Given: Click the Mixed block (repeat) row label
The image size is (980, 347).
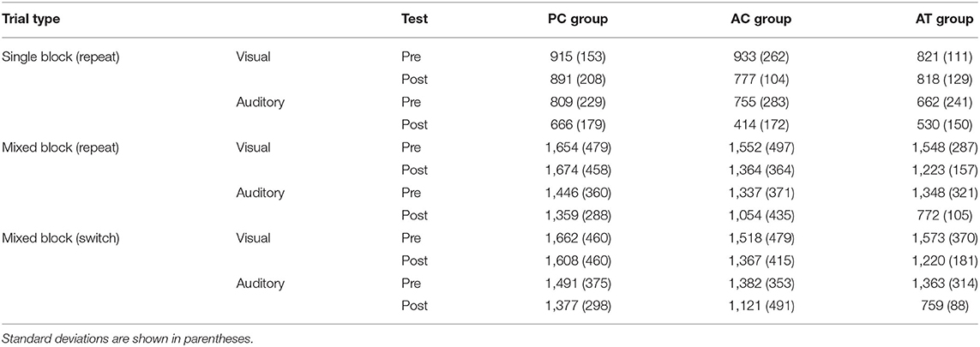Looking at the screenshot, I should [x=52, y=148].
